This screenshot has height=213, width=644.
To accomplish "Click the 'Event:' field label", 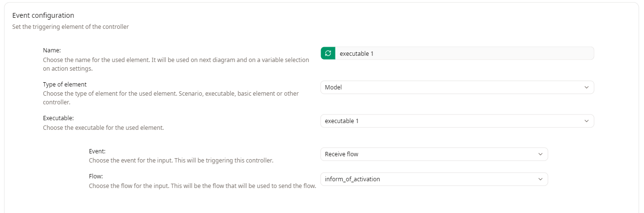I will pos(97,151).
